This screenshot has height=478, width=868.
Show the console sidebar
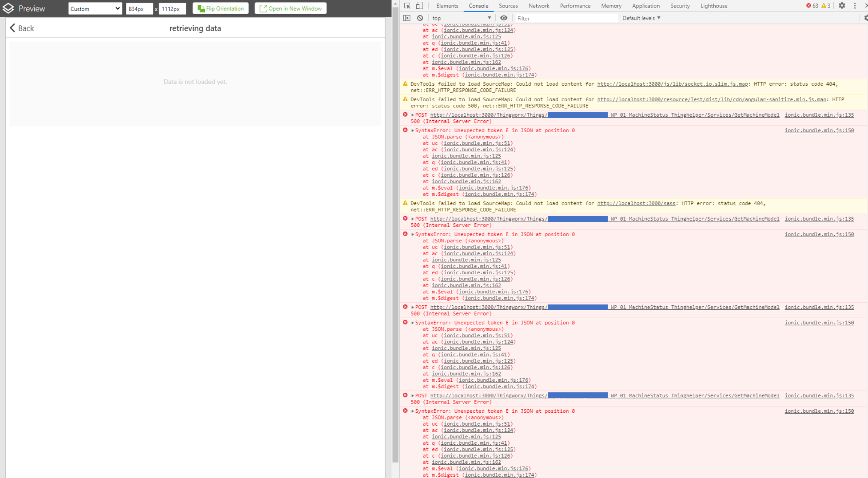coord(407,18)
